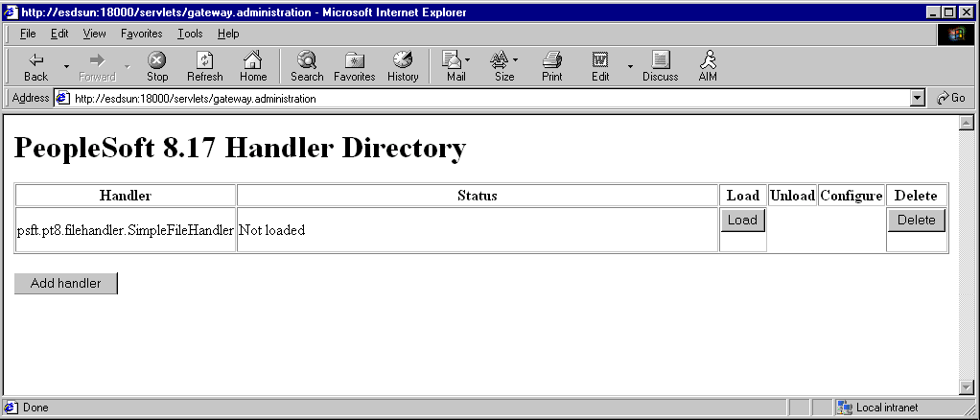This screenshot has width=980, height=420.
Task: Open the Help menu
Action: [228, 34]
